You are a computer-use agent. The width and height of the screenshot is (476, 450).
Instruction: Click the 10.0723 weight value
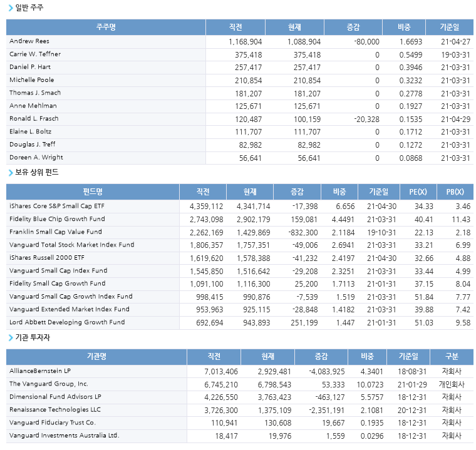click(x=370, y=385)
